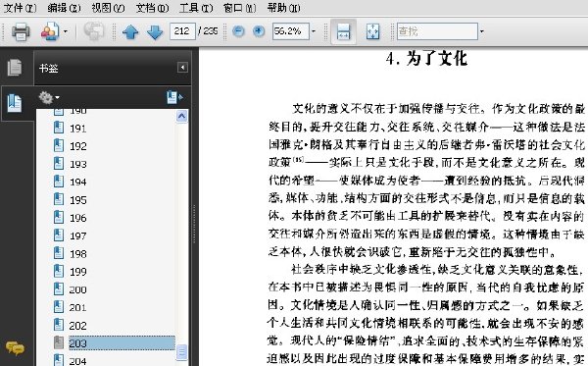Click the page number field showing 212
Screen dimensions: 588x366
(182, 31)
